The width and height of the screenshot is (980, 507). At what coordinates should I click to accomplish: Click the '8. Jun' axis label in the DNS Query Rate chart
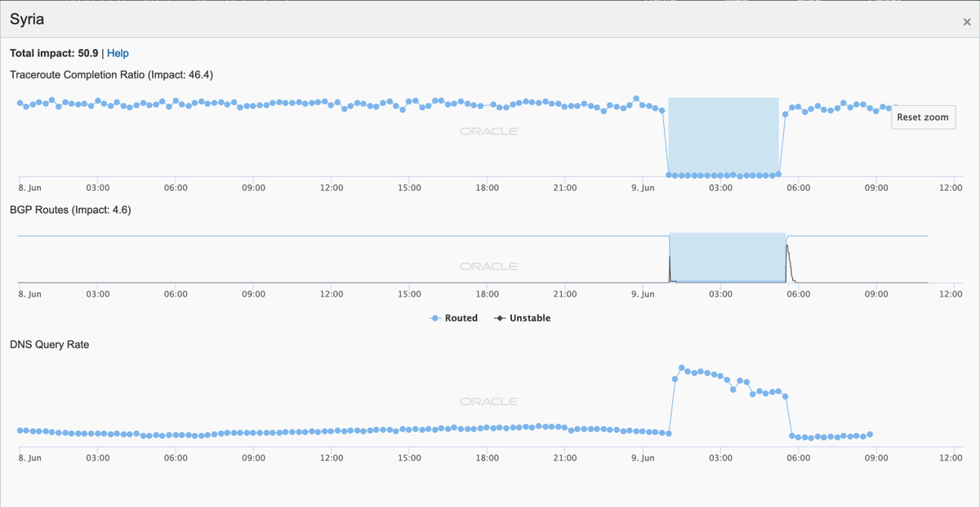(x=29, y=458)
